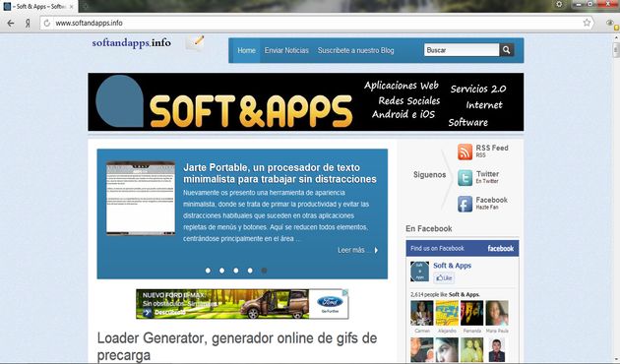Click Leer más link in the slider
The width and height of the screenshot is (620, 364).
coord(357,250)
